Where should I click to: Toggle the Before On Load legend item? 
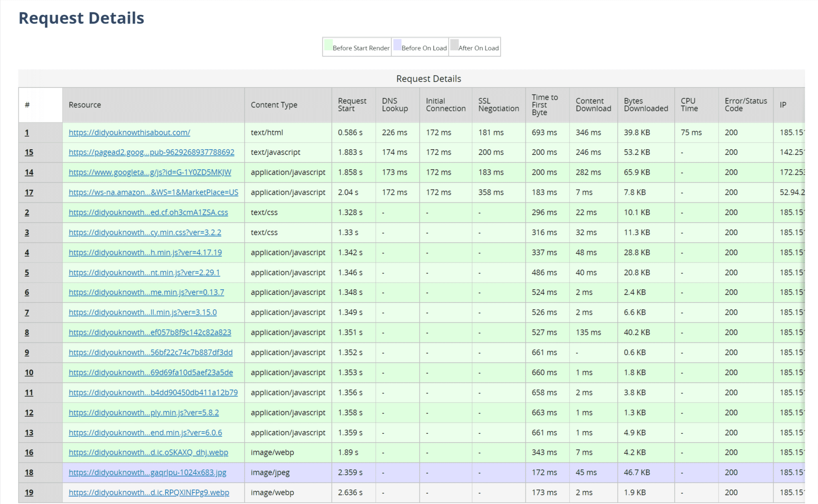(x=424, y=47)
